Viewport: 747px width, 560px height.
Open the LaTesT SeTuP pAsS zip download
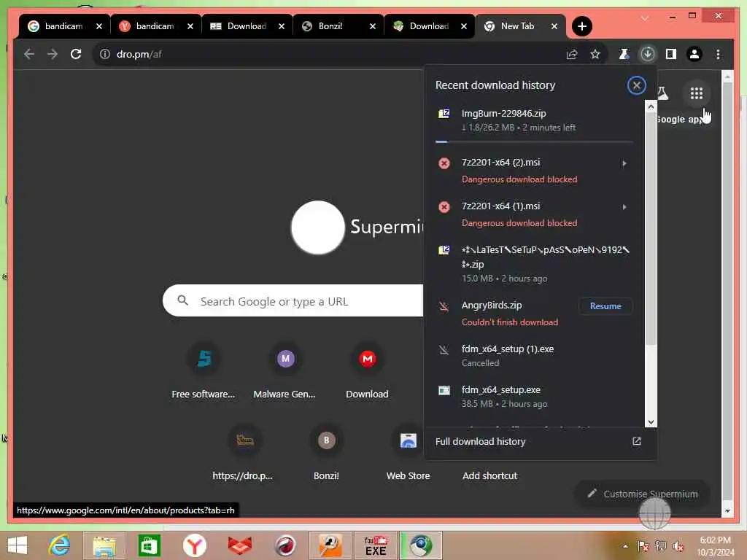[x=534, y=264]
